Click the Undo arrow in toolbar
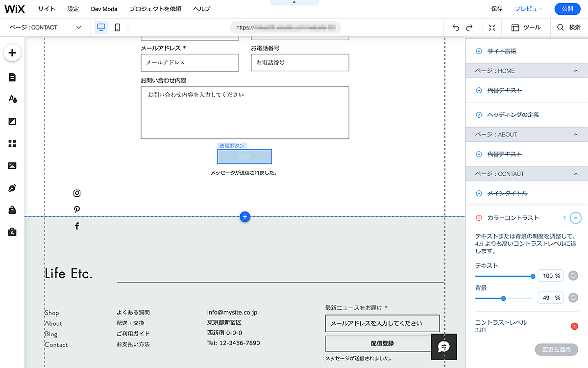 (x=456, y=28)
